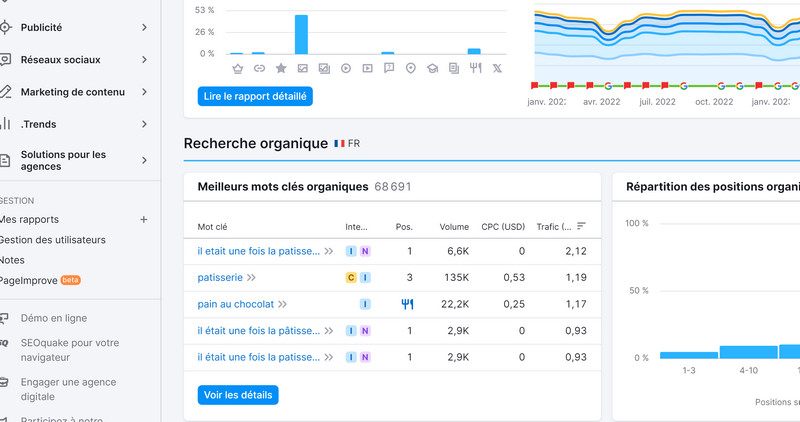
Task: Open the patisserie keyword link
Action: pos(220,278)
